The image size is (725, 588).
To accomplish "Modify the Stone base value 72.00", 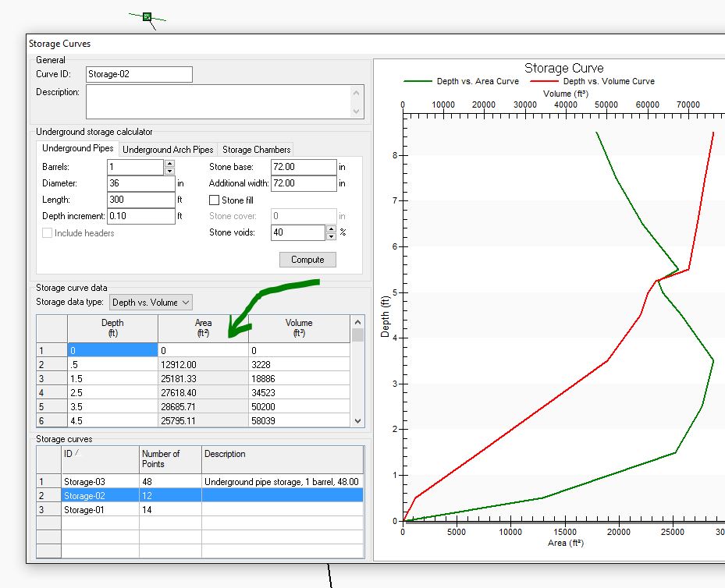I will point(304,166).
